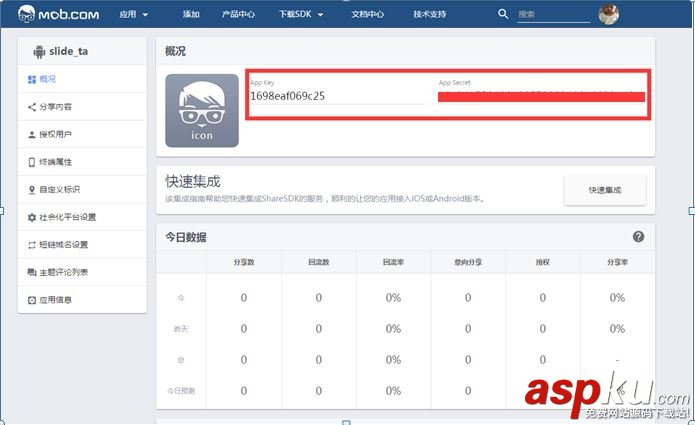Click the 快速集成 section heading
Screen dimensions: 695x425
[x=193, y=181]
